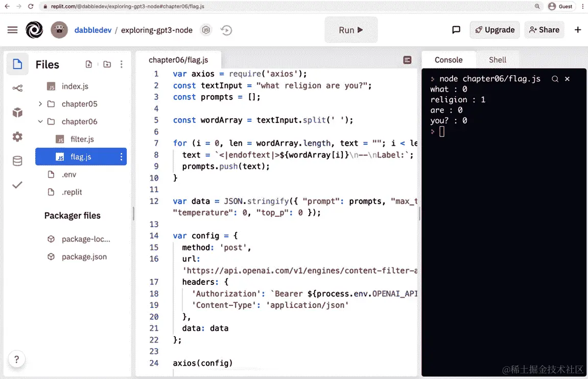Reload the browser page
This screenshot has width=588, height=379.
point(31,6)
